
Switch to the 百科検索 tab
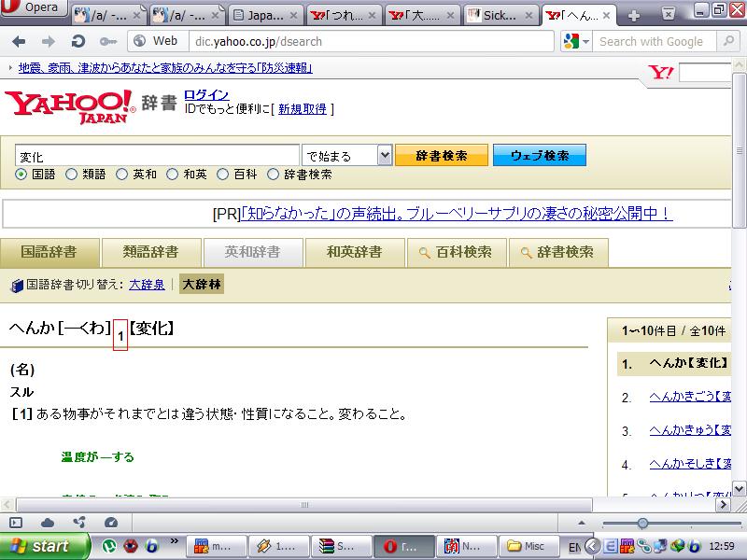tap(457, 252)
